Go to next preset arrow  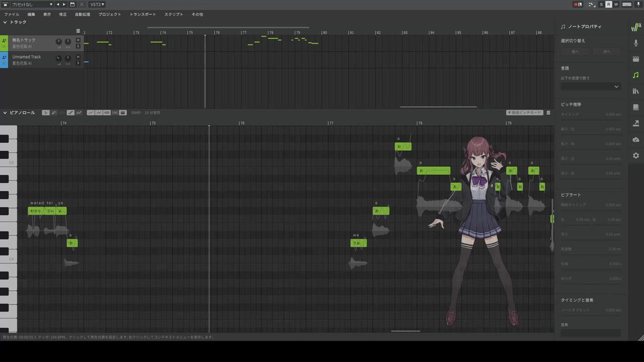(64, 5)
